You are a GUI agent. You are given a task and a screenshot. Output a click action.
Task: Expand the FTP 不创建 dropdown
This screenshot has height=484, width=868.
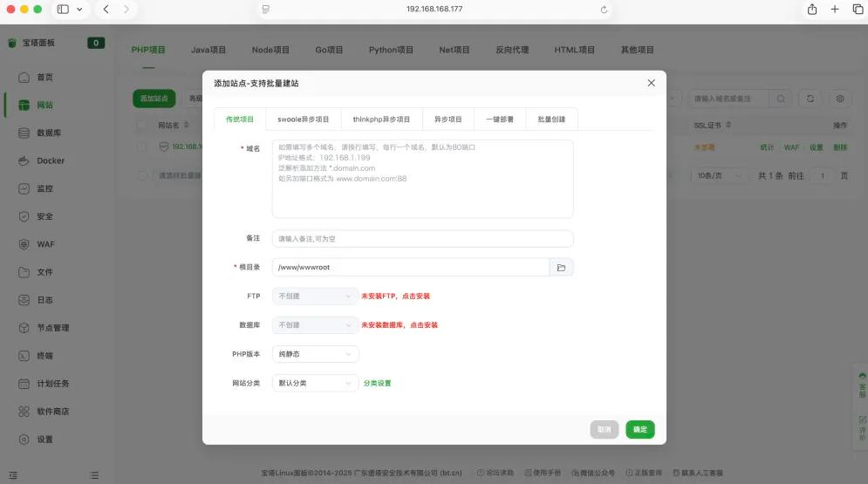coord(315,296)
